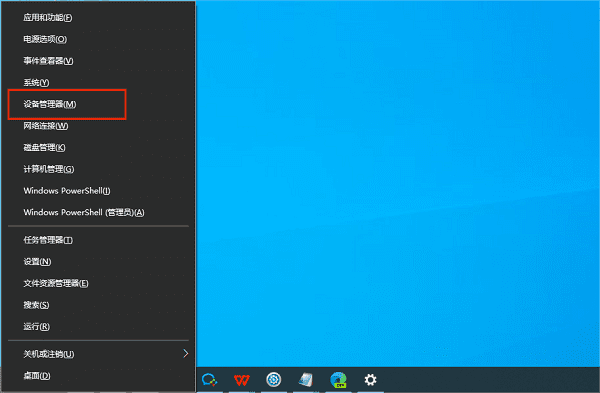The width and height of the screenshot is (600, 393).
Task: Launch Microsoft Edge Dev from taskbar
Action: point(338,380)
